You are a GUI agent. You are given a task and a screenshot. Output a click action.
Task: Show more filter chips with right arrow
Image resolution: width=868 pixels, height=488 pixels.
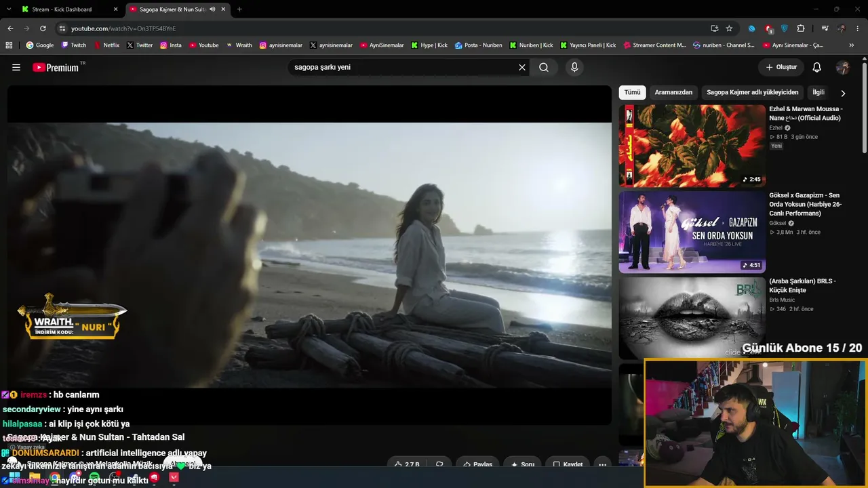click(843, 93)
